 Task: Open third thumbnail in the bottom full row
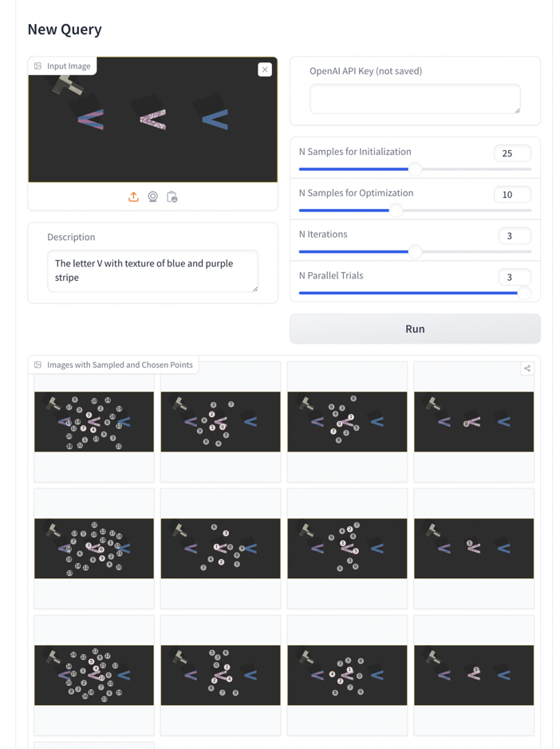347,675
